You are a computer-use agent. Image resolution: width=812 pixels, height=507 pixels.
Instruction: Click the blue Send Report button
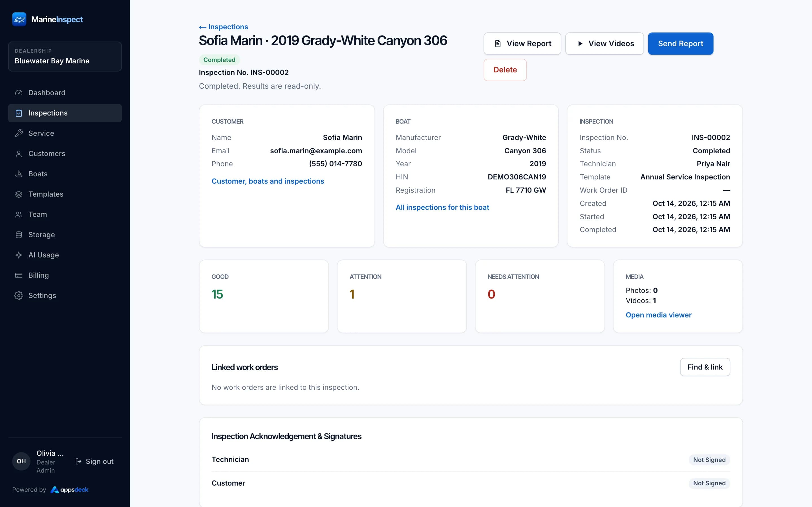click(680, 44)
